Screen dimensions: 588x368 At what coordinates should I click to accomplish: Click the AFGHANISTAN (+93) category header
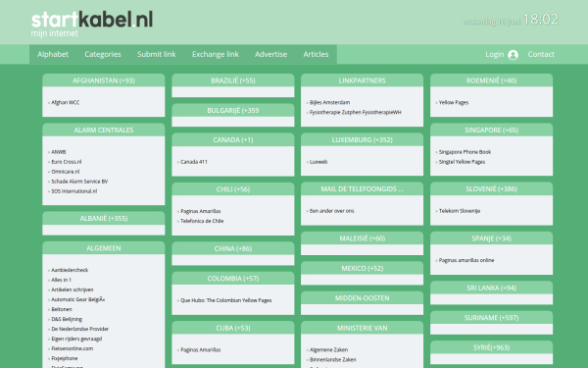pos(104,80)
